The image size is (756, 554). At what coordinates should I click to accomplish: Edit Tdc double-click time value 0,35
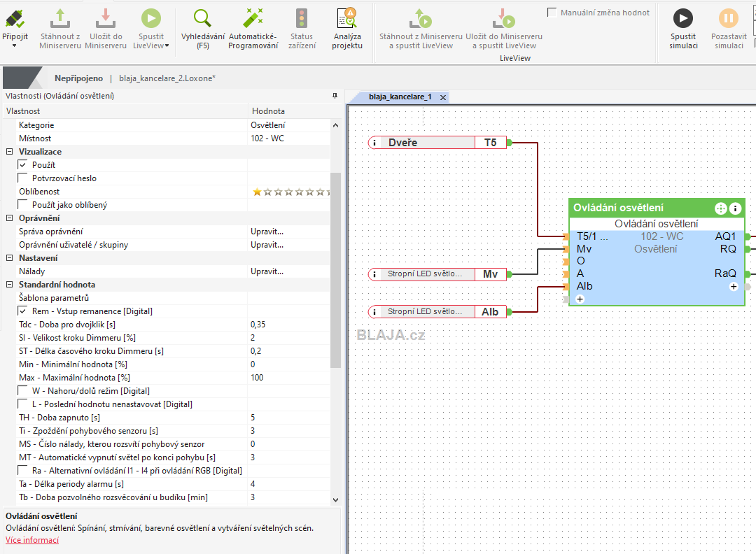pyautogui.click(x=289, y=325)
